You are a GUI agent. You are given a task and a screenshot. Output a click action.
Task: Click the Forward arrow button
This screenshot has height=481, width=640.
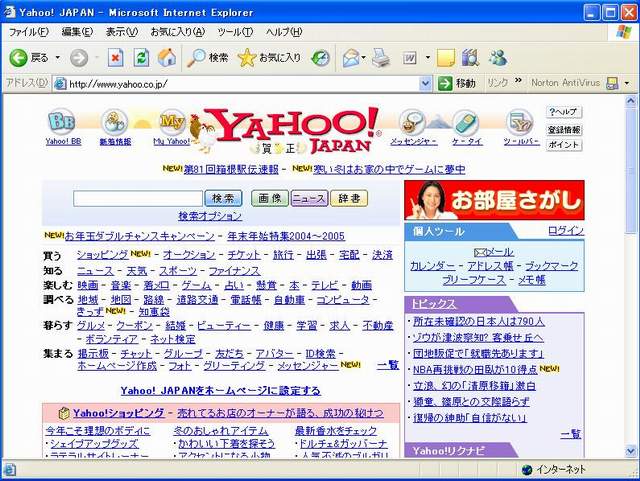(79, 58)
